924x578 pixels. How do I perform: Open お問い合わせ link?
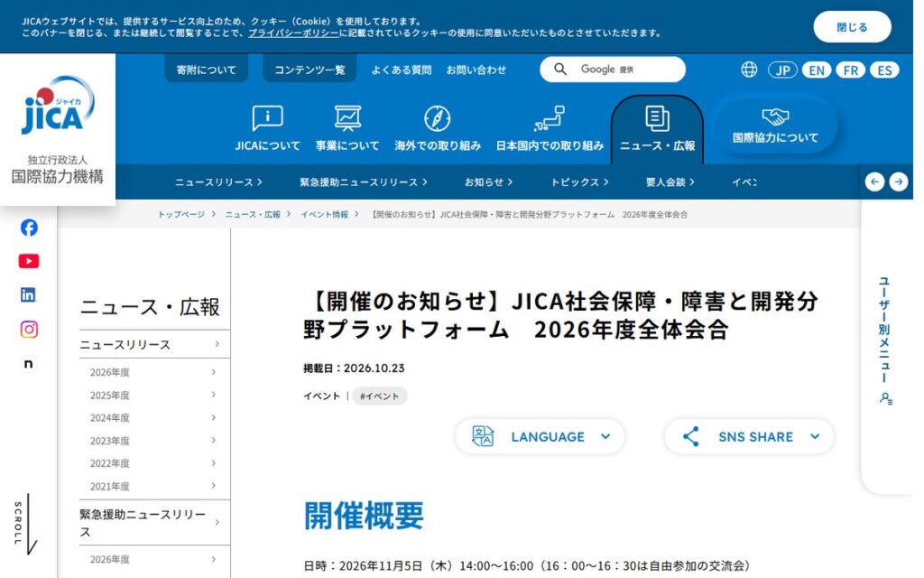(476, 70)
